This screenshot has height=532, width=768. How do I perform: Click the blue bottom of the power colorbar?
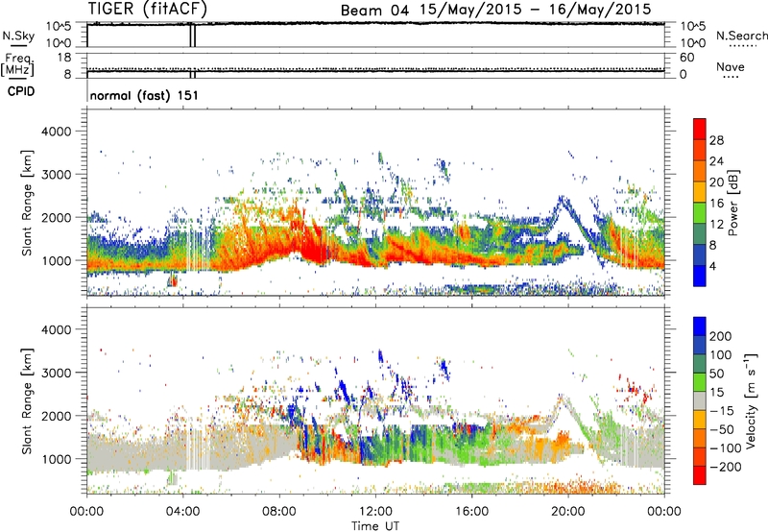click(x=700, y=276)
